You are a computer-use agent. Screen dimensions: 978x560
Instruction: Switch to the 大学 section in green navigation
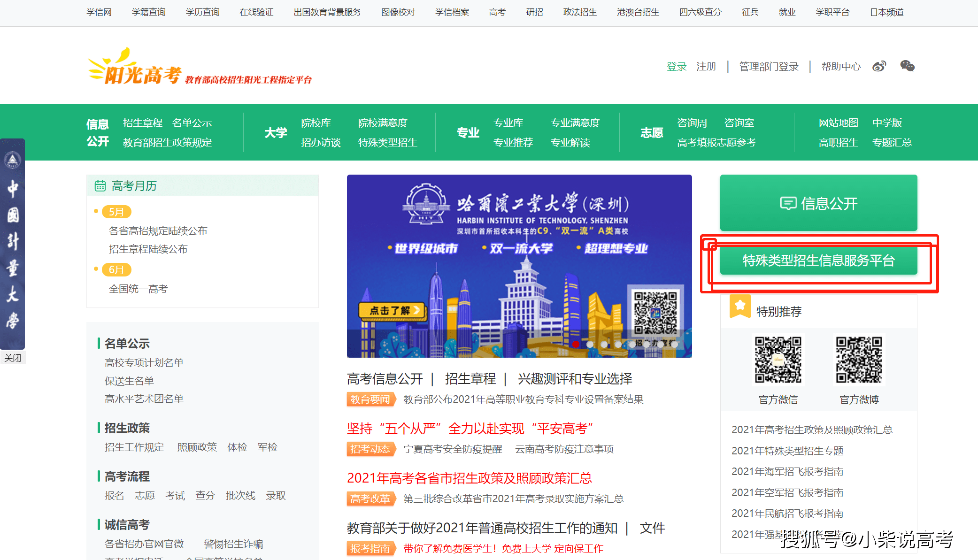276,133
